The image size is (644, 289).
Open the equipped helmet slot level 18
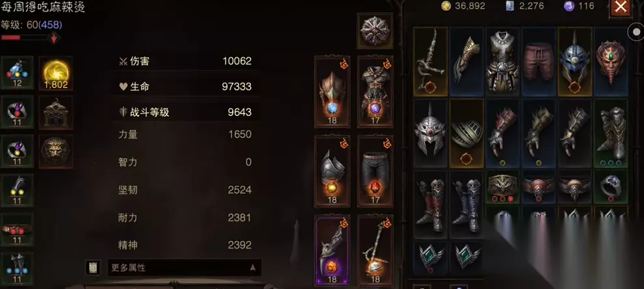pos(332,92)
